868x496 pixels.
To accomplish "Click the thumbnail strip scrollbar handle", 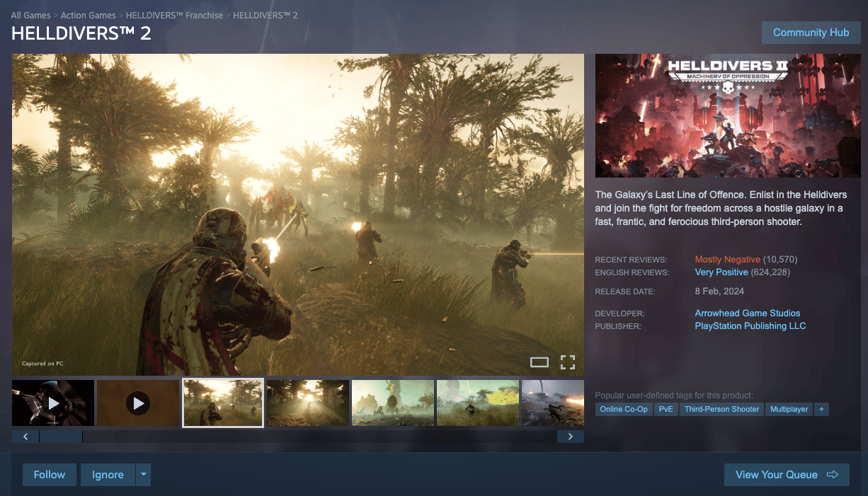I will [x=61, y=437].
